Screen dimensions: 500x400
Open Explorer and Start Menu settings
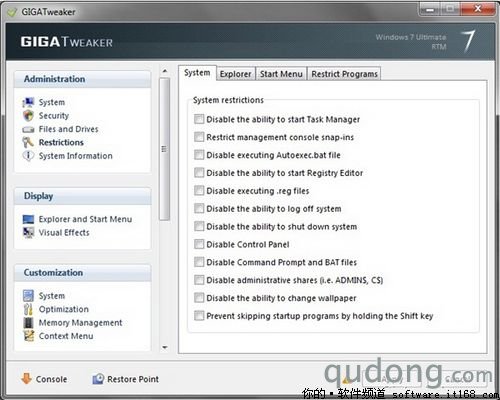click(x=85, y=219)
